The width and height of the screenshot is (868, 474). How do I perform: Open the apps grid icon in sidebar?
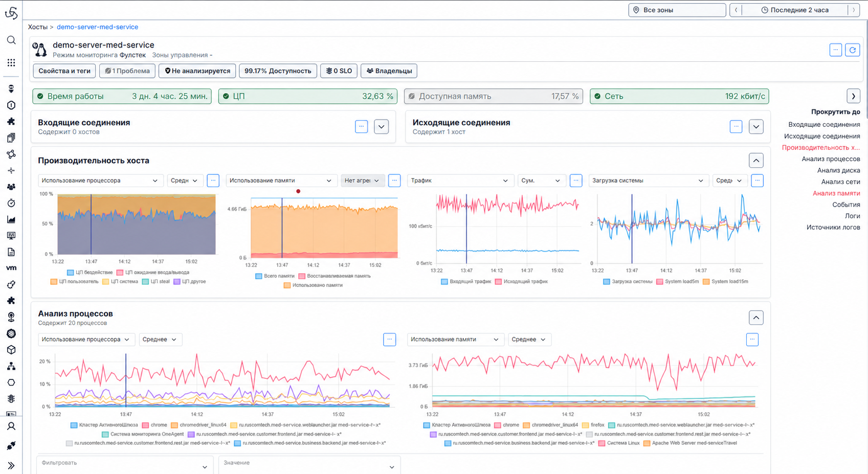11,62
